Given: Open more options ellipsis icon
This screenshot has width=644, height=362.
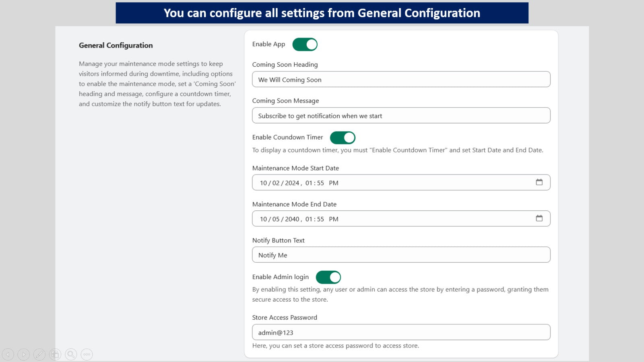Looking at the screenshot, I should pos(87,354).
